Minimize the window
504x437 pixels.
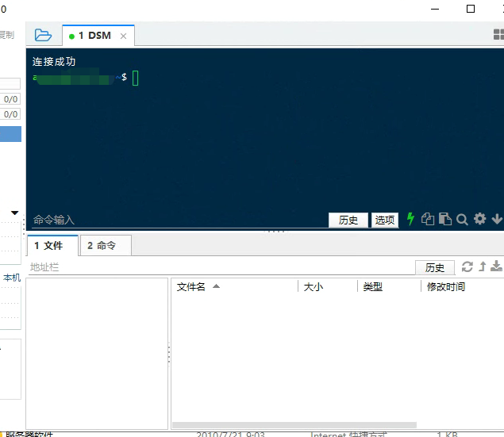(435, 10)
